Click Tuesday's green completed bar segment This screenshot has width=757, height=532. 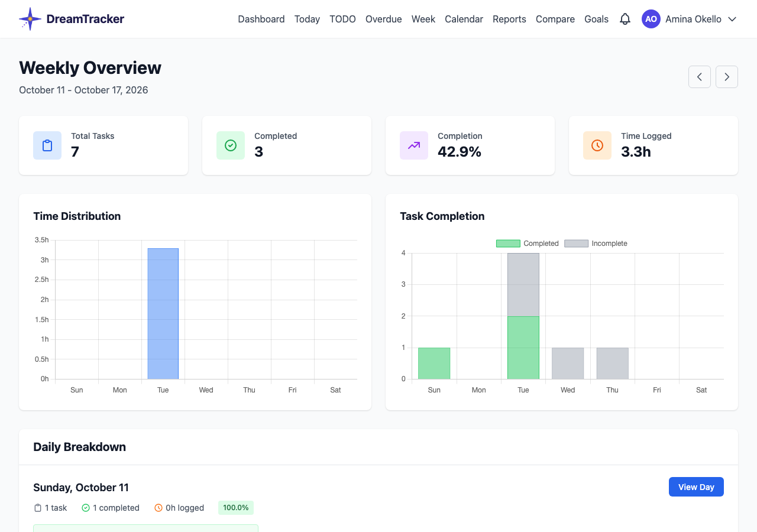click(x=523, y=348)
